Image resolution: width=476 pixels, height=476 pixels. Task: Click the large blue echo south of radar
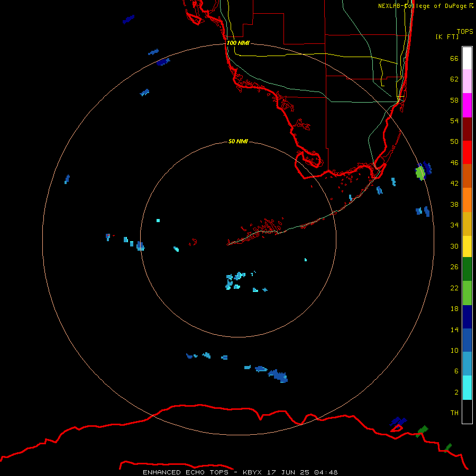278,376
